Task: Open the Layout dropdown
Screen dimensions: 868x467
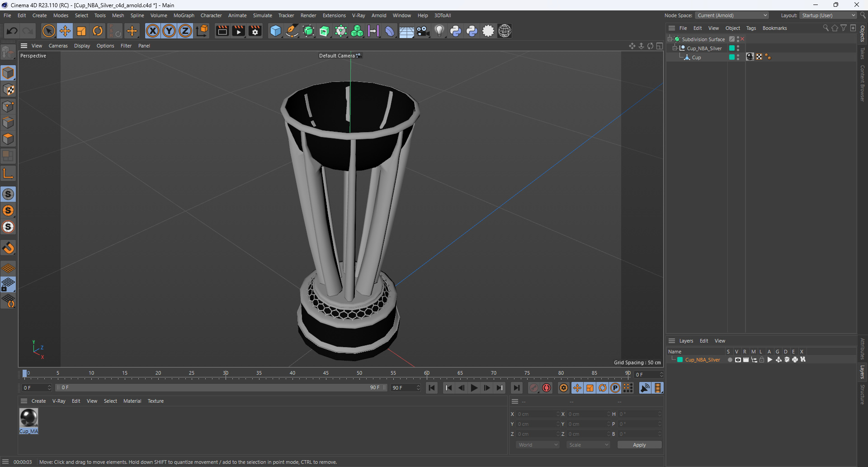Action: [829, 15]
